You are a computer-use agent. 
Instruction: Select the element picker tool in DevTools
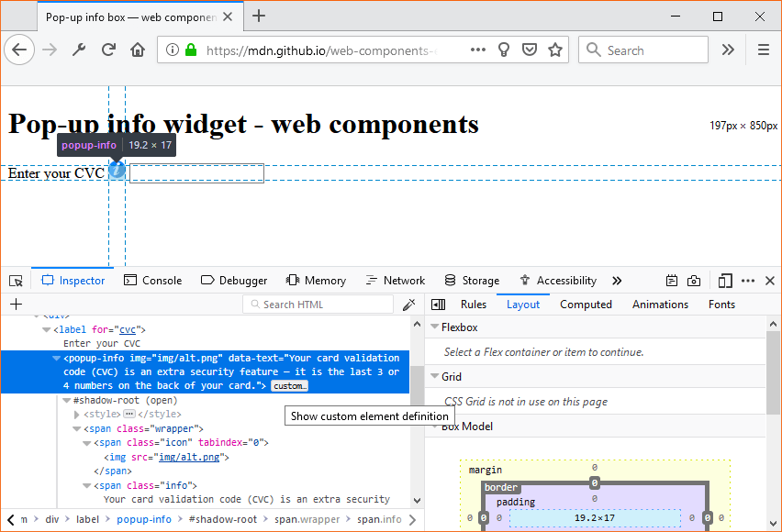[15, 280]
